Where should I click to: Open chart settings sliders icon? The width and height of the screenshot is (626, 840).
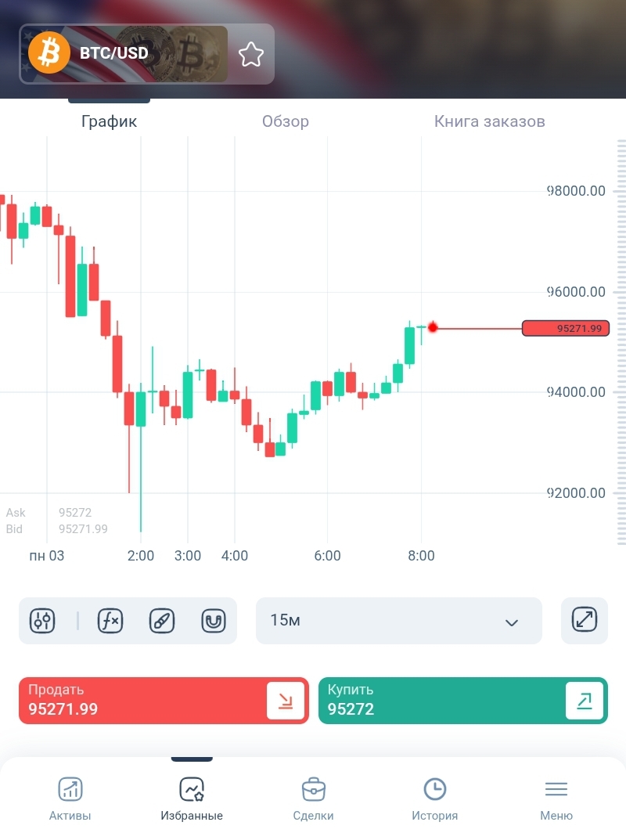(42, 621)
